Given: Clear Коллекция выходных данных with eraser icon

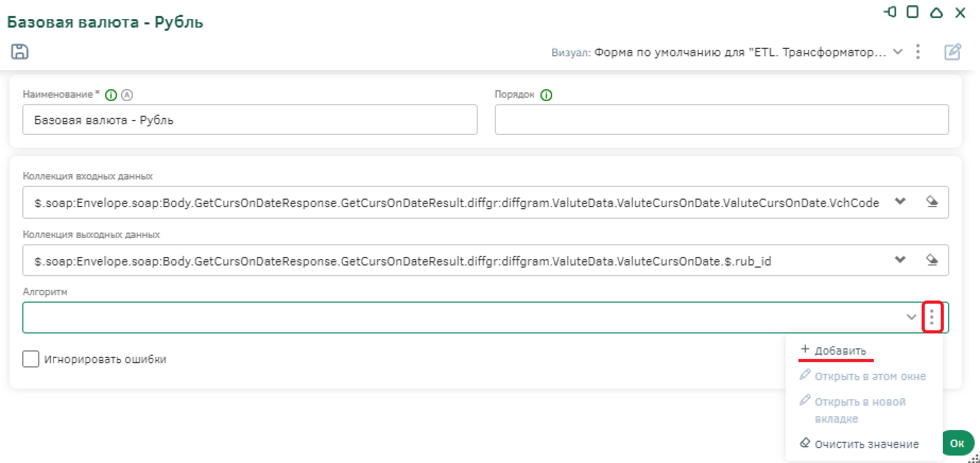Looking at the screenshot, I should coord(932,260).
